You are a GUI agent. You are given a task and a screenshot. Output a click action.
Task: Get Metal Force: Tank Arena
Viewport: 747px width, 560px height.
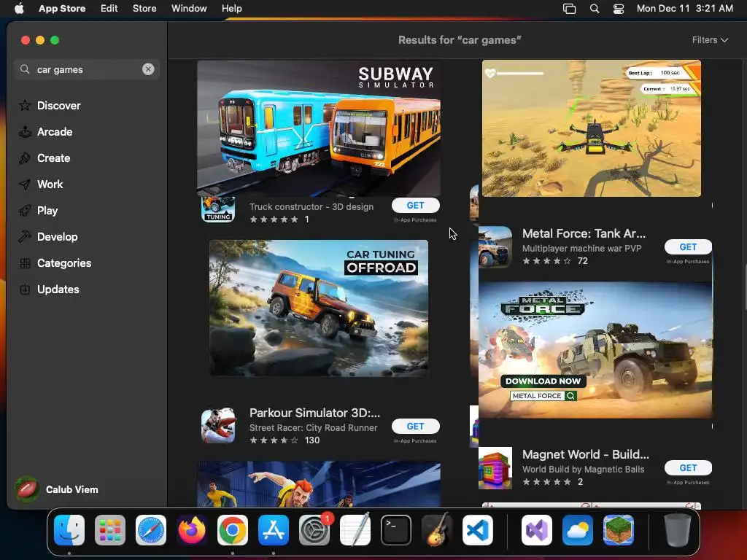(688, 246)
